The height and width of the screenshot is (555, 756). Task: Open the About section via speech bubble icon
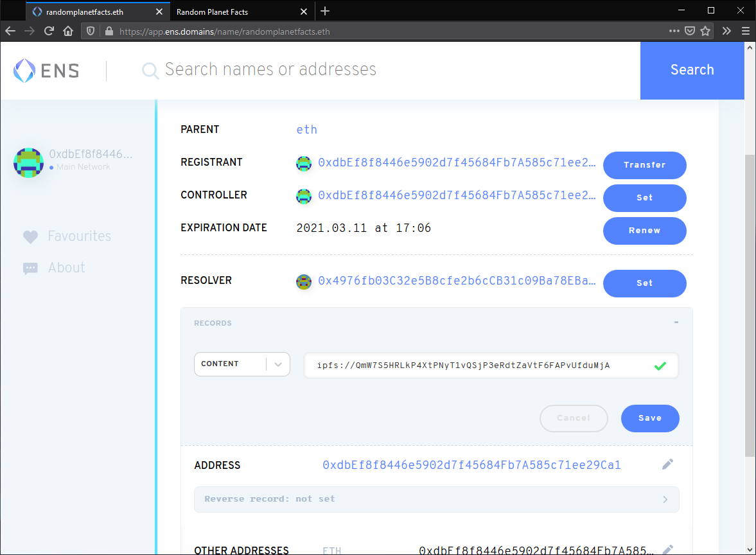pyautogui.click(x=30, y=267)
